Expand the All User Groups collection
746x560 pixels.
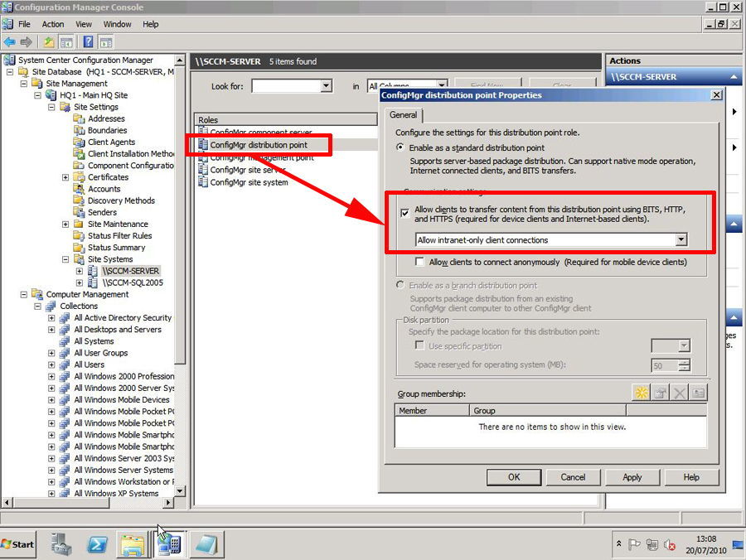[x=51, y=353]
